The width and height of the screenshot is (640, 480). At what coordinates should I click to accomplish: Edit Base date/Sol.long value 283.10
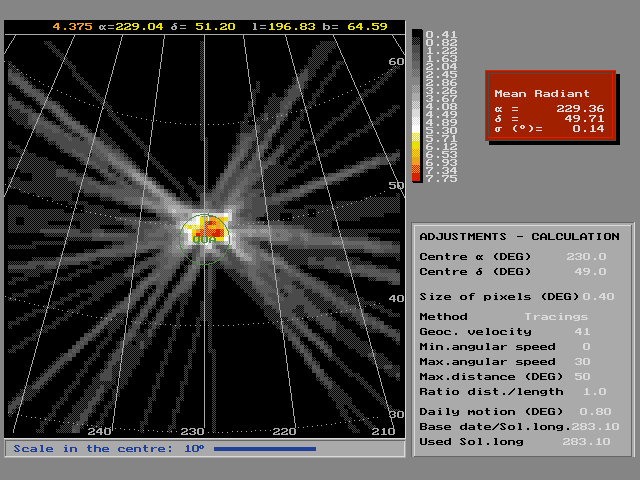pos(596,427)
